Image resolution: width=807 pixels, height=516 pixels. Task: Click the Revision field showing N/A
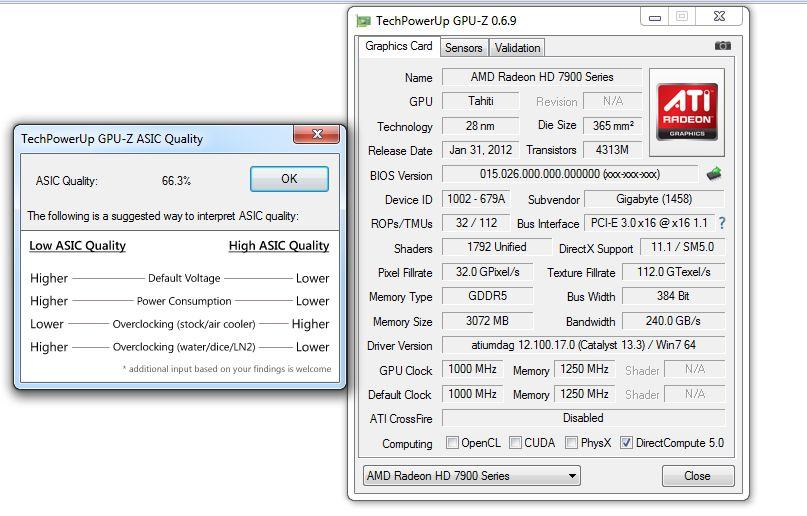click(x=612, y=101)
